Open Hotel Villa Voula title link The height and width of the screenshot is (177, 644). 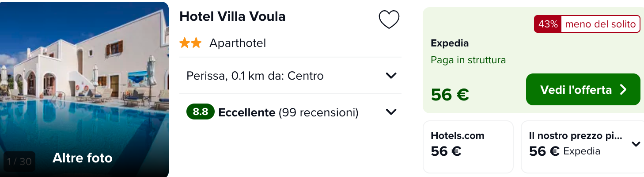232,16
